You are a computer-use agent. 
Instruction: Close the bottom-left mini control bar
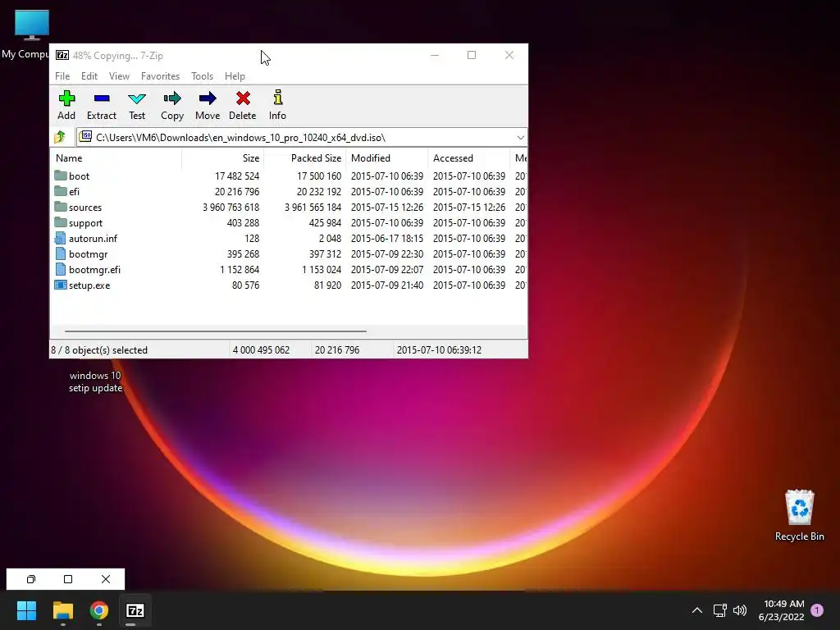(106, 579)
